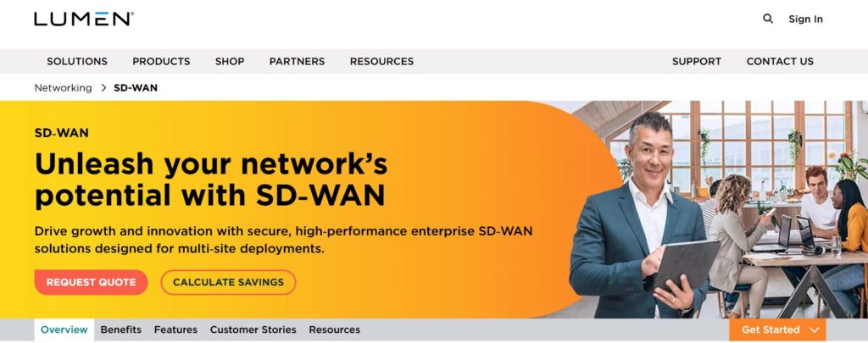Expand the Get Started dropdown arrow
868x343 pixels.
coord(814,329)
